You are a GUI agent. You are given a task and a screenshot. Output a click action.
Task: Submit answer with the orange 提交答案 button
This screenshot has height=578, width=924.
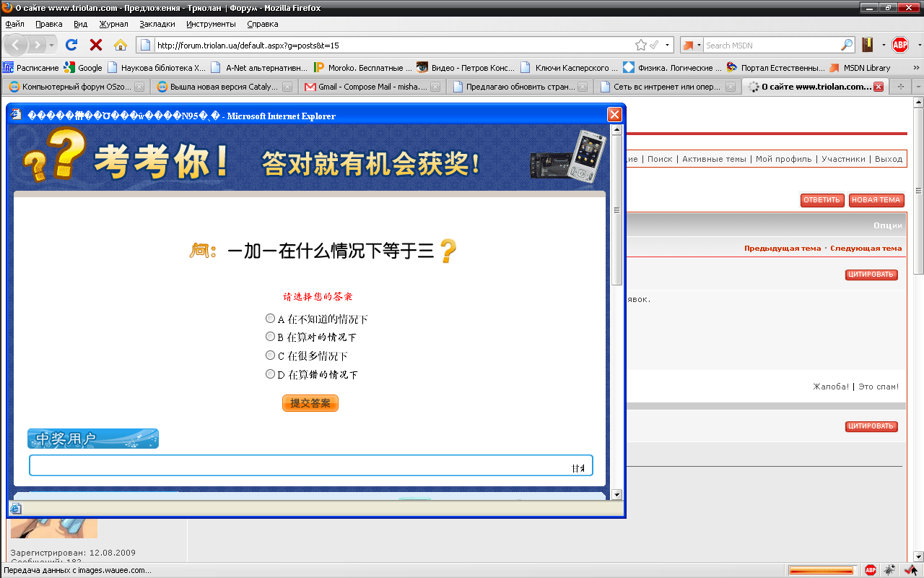(x=310, y=403)
